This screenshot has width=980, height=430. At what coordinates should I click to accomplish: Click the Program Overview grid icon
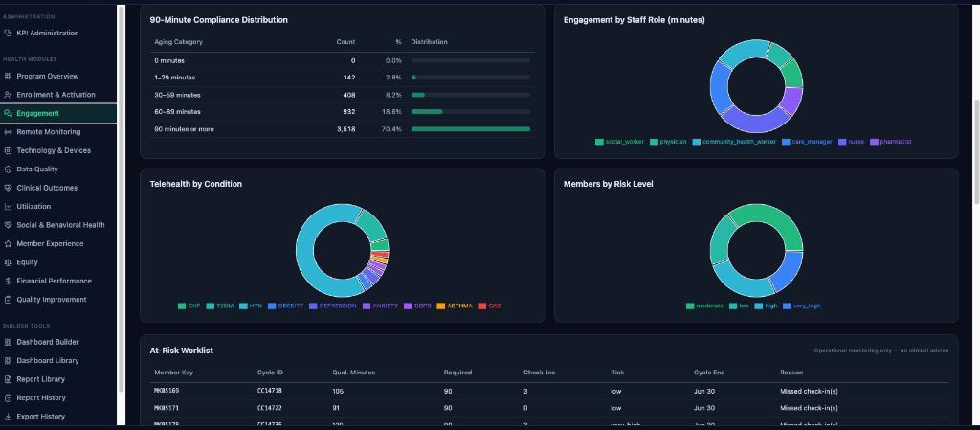pyautogui.click(x=8, y=77)
